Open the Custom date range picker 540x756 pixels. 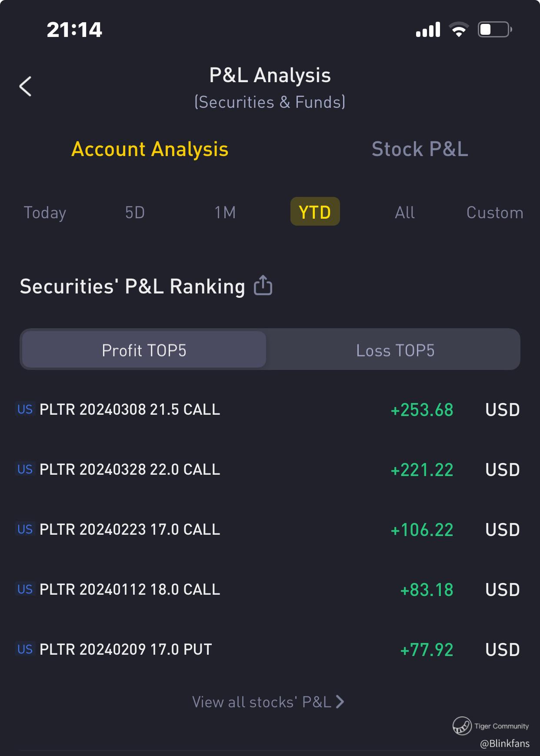494,213
